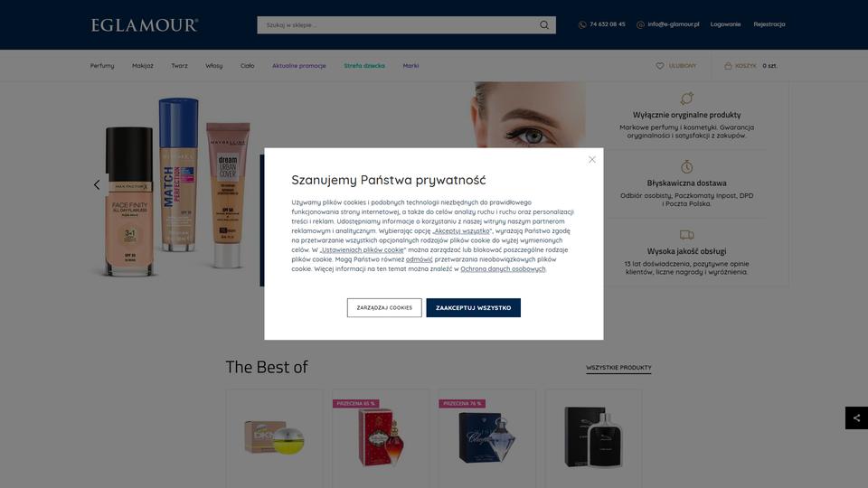
Task: Click the search magnifier icon
Action: (x=544, y=25)
